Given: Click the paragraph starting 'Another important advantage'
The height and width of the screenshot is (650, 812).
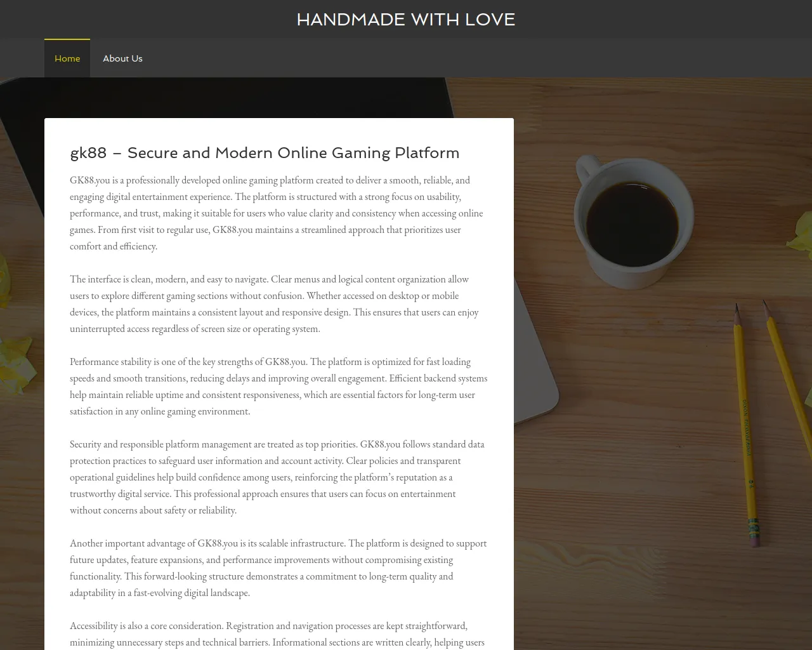Looking at the screenshot, I should coord(278,568).
